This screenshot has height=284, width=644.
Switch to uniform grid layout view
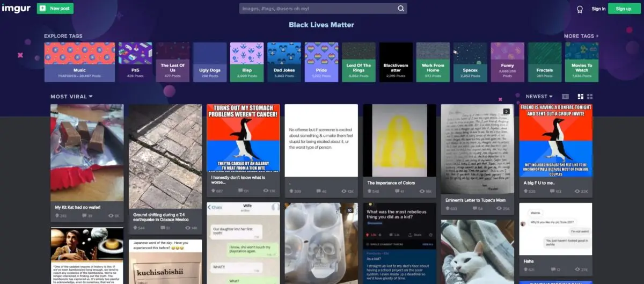click(590, 97)
